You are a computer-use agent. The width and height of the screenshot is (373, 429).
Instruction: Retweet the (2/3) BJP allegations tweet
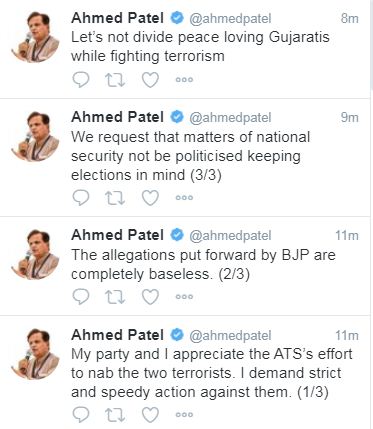115,297
